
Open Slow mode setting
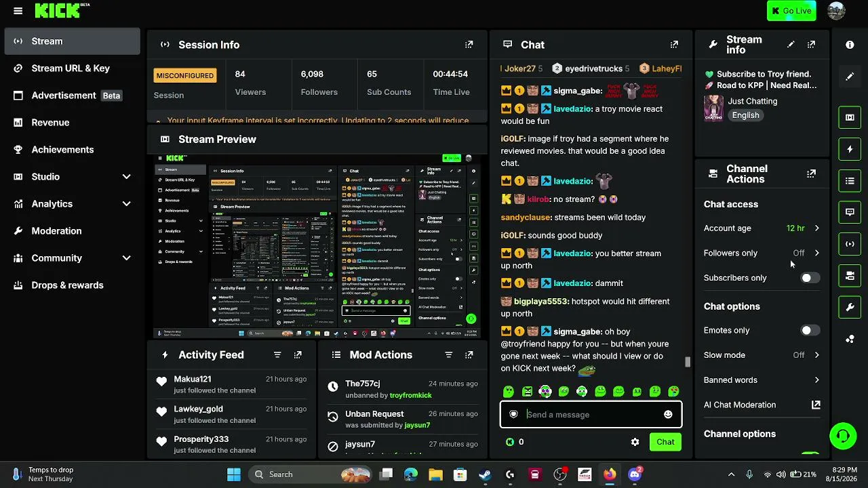click(762, 355)
